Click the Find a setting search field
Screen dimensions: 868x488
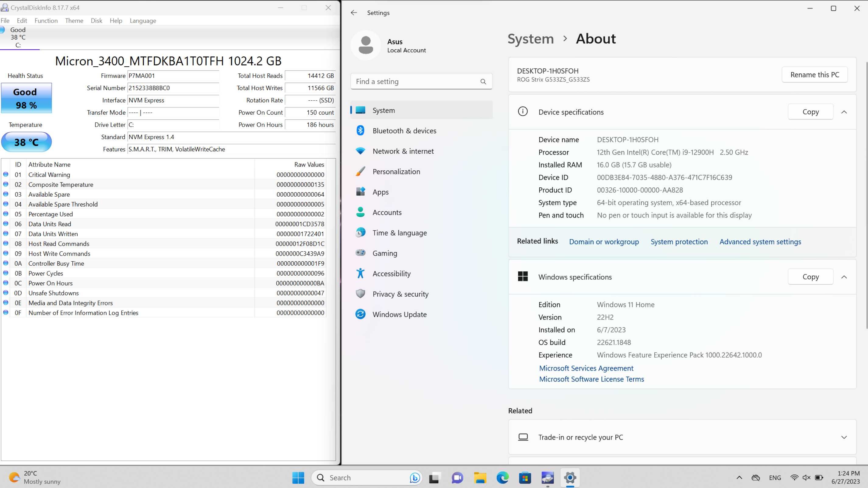click(x=421, y=82)
